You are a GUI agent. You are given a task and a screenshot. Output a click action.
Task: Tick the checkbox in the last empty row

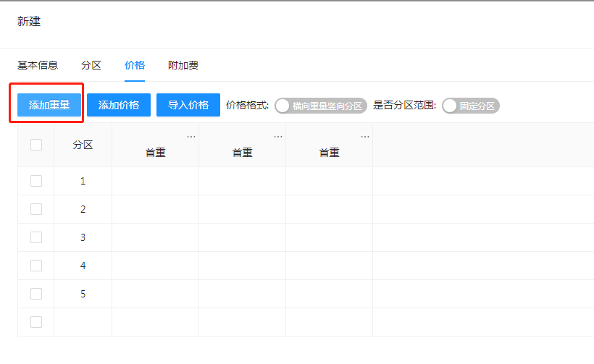click(x=36, y=322)
